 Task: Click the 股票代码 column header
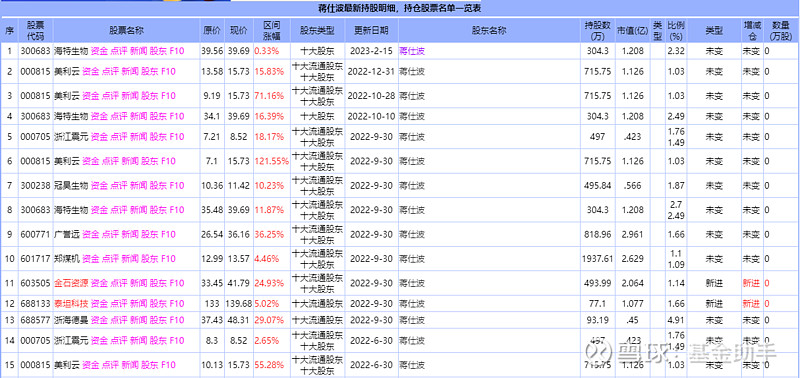[x=36, y=31]
